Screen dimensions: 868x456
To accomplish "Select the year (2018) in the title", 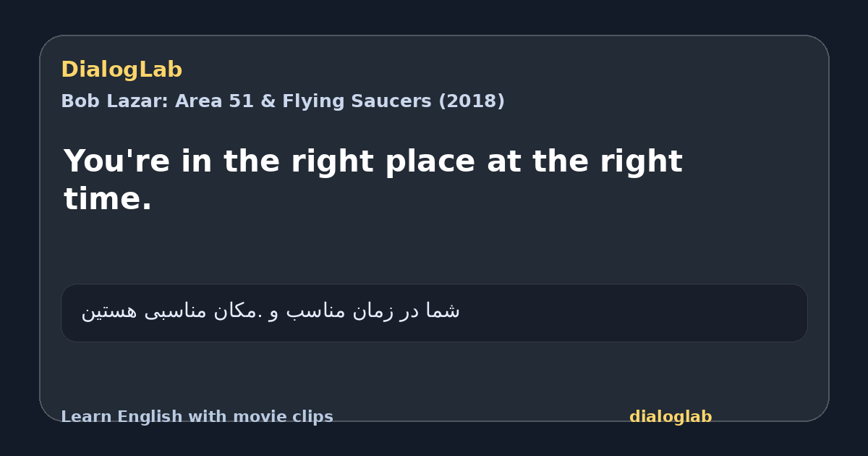I will tap(472, 101).
